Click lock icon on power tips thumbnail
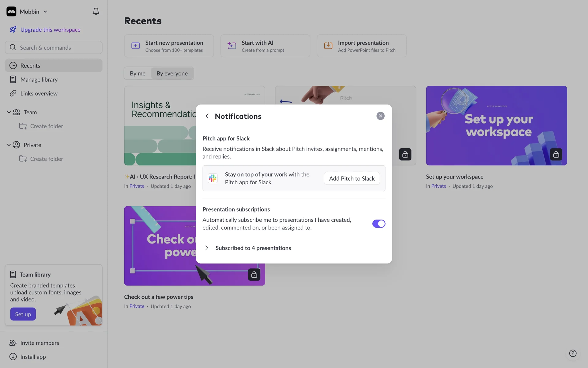 (254, 274)
